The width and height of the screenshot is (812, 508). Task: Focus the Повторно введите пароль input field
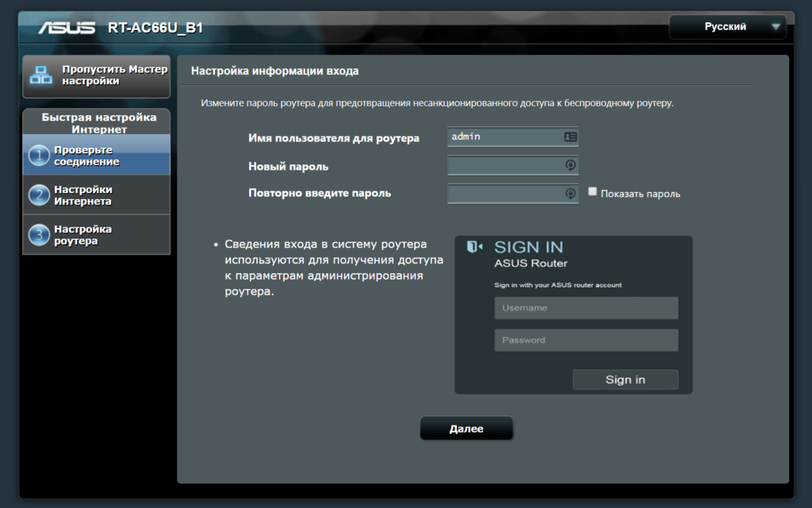point(513,194)
